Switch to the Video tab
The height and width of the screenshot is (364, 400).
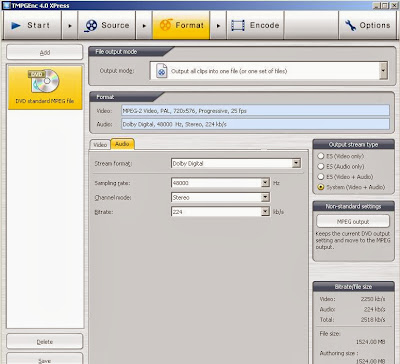point(100,145)
